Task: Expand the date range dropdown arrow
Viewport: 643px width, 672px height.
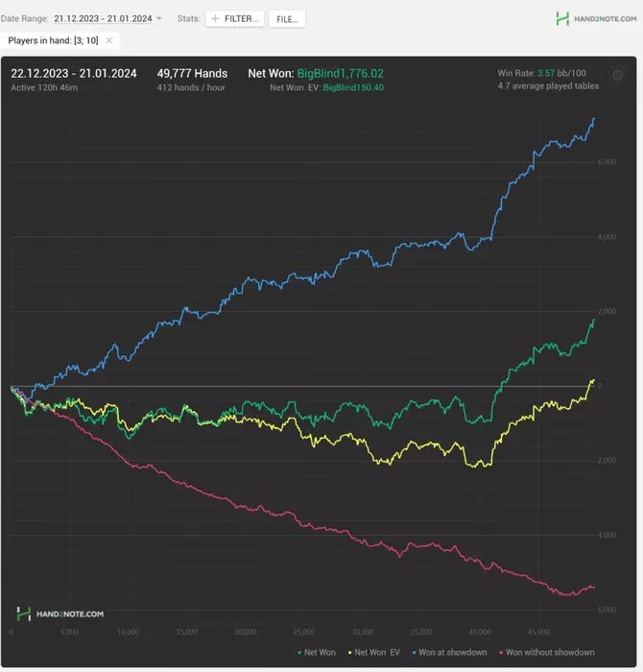Action: 159,18
